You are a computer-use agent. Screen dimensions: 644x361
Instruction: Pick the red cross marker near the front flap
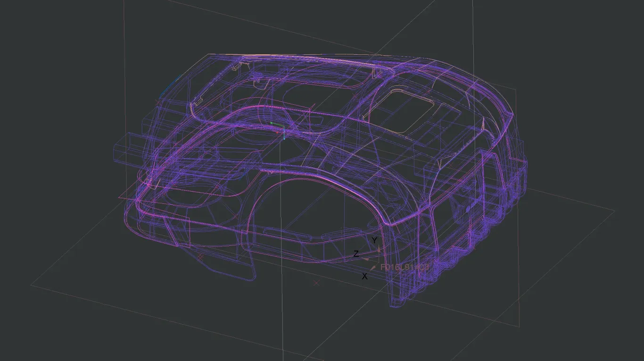click(200, 257)
